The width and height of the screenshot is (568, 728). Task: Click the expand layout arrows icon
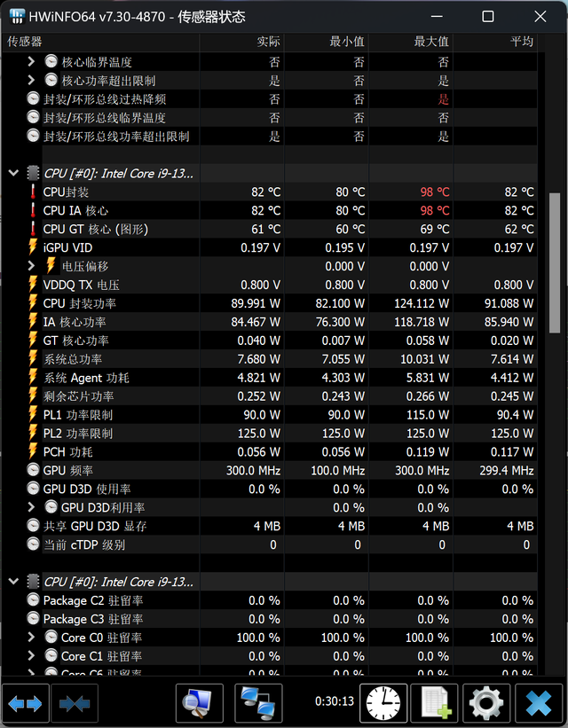[x=25, y=703]
